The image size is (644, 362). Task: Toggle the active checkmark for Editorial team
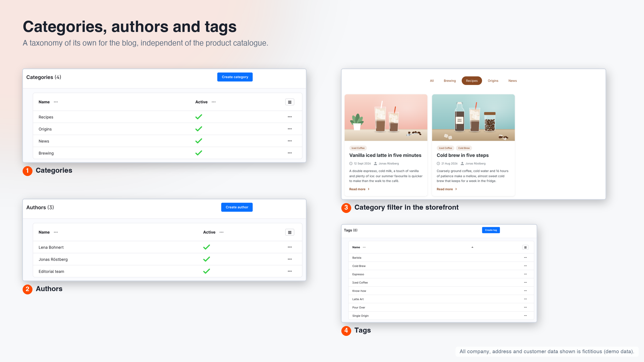coord(207,271)
